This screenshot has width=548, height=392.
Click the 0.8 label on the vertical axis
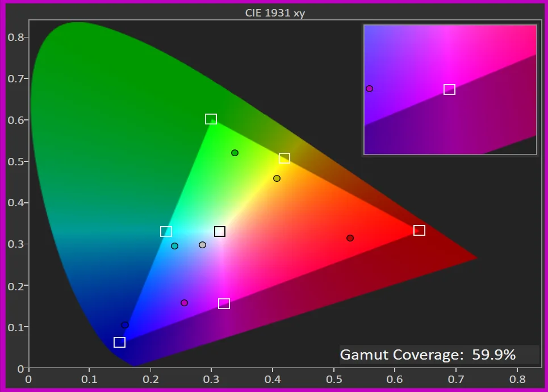pos(15,37)
